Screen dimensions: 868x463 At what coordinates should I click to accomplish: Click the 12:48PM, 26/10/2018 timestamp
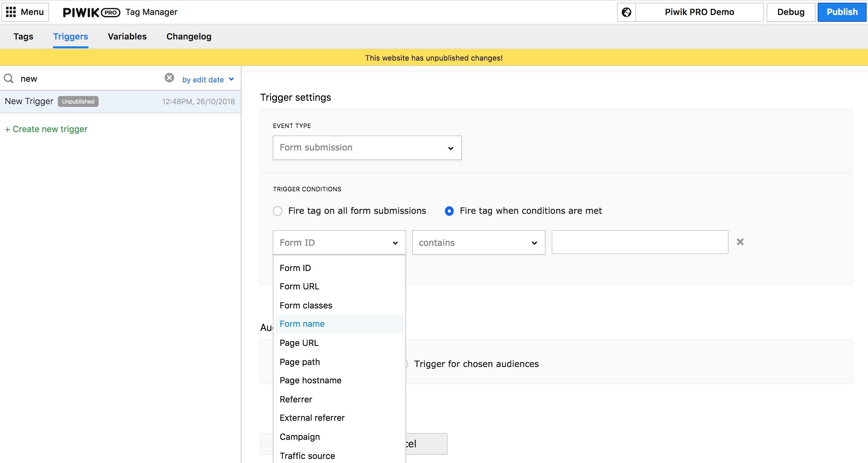198,101
